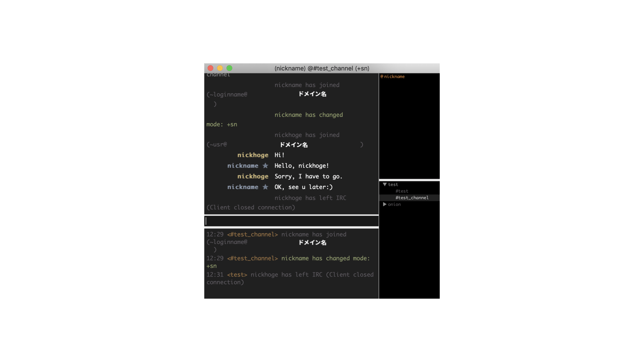Click the test server label
644x362 pixels.
(x=393, y=184)
